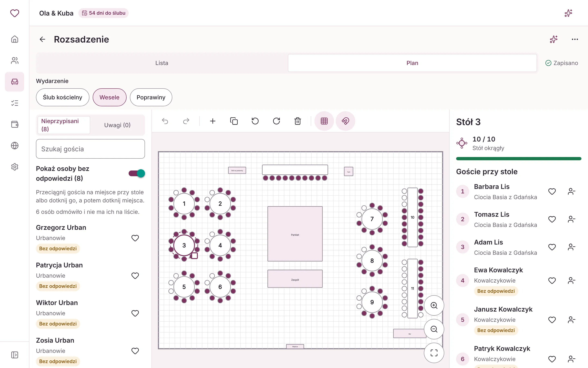Open the guests section in sidebar
This screenshot has width=588, height=368.
click(14, 61)
